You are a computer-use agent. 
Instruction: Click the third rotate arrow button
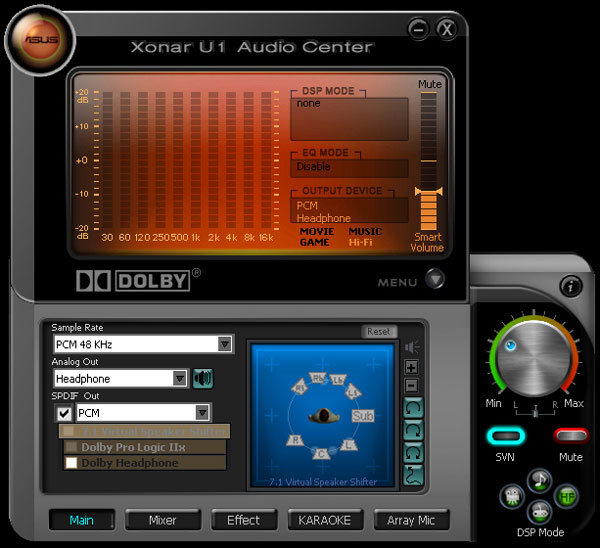click(x=413, y=453)
